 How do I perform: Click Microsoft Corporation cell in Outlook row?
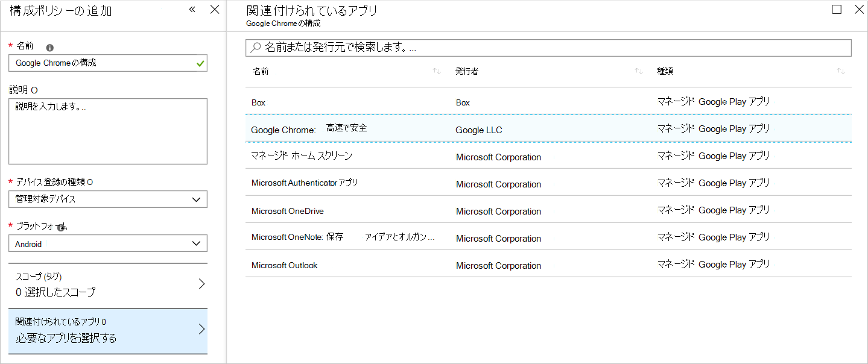pyautogui.click(x=498, y=266)
